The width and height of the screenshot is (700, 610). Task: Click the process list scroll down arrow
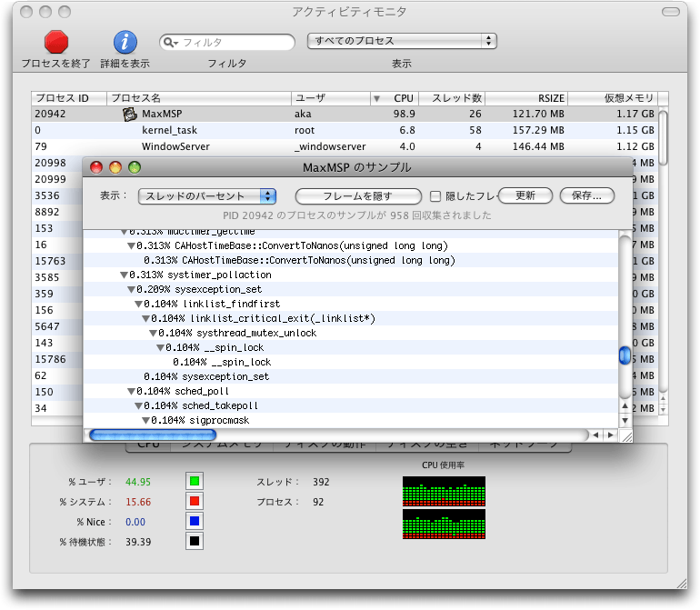click(664, 409)
